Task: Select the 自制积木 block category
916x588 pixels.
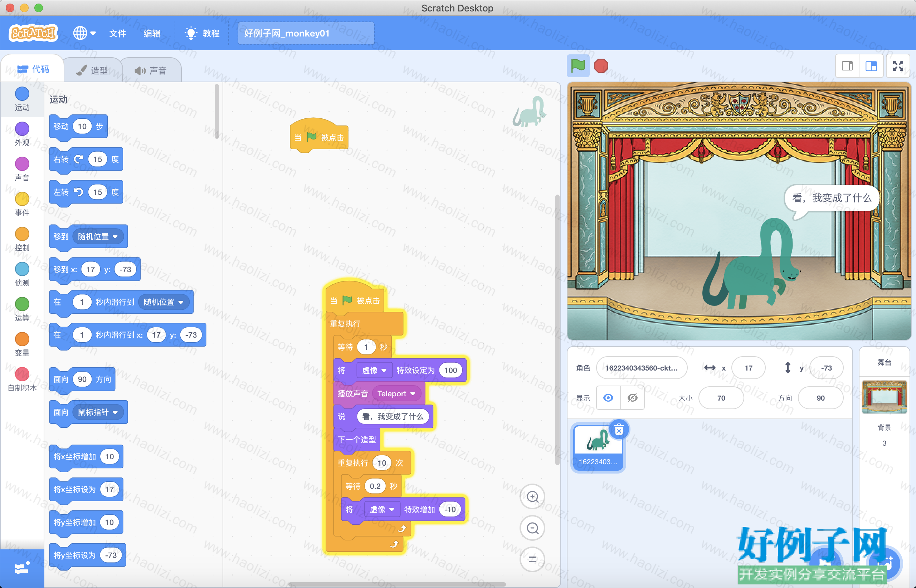Action: 22,379
